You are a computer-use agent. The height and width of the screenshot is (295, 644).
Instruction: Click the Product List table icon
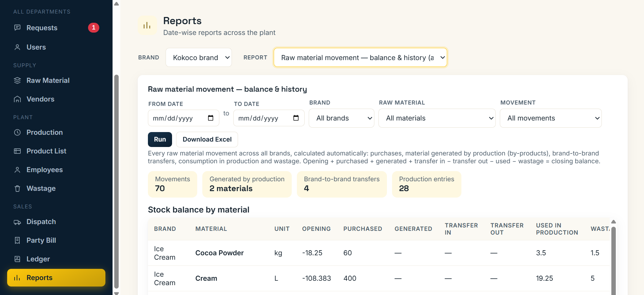17,151
